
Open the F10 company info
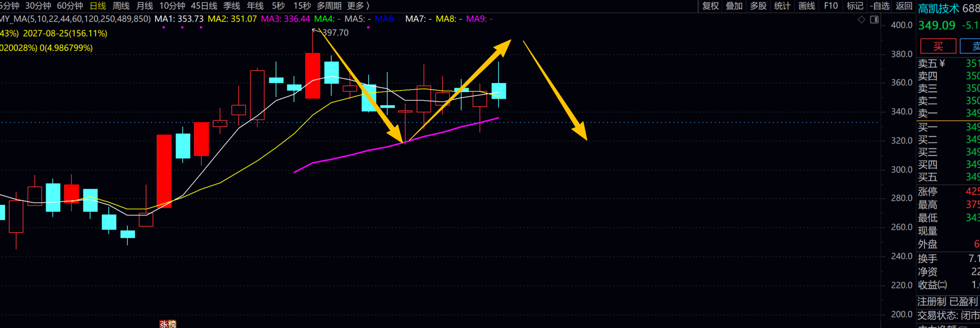click(x=831, y=6)
